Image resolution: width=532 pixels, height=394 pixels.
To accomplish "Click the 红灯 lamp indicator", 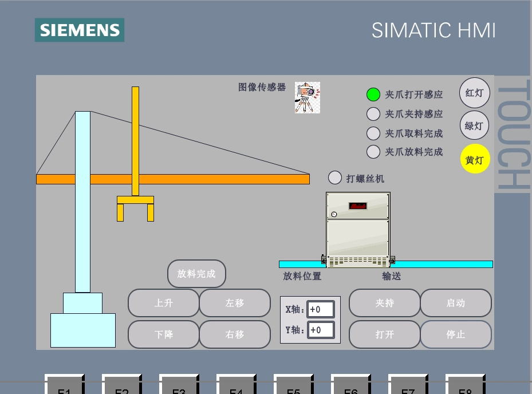I will pos(474,93).
